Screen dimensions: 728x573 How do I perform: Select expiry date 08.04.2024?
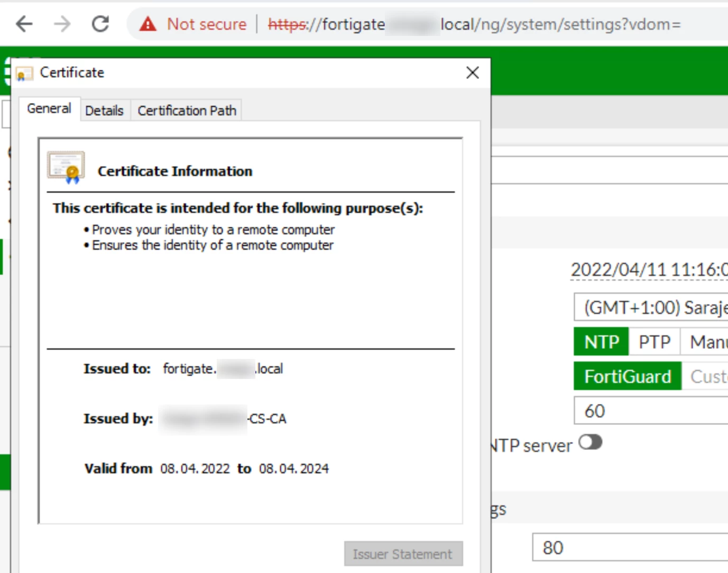(294, 469)
